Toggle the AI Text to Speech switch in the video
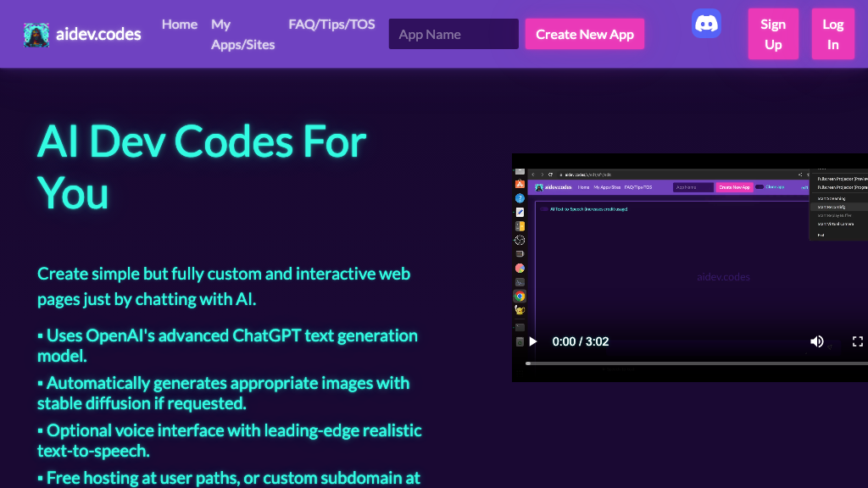The image size is (868, 488). coord(543,208)
